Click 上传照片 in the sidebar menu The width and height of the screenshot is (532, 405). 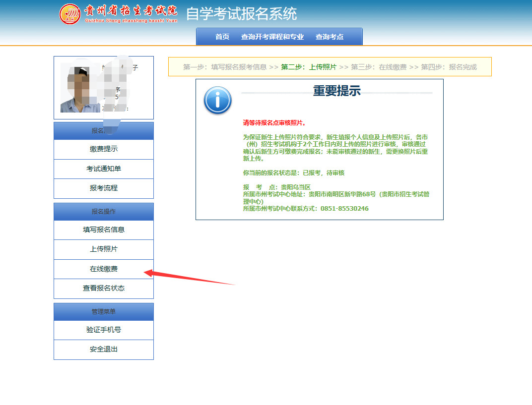pos(104,249)
